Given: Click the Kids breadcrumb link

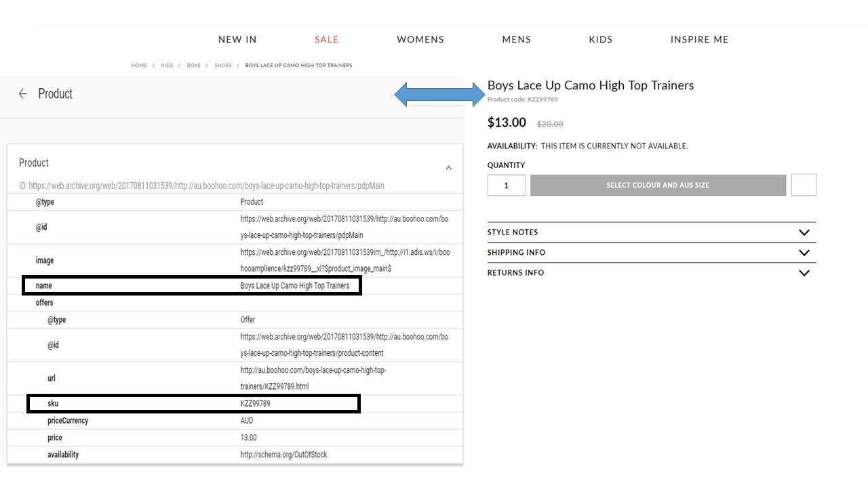Looking at the screenshot, I should [167, 66].
